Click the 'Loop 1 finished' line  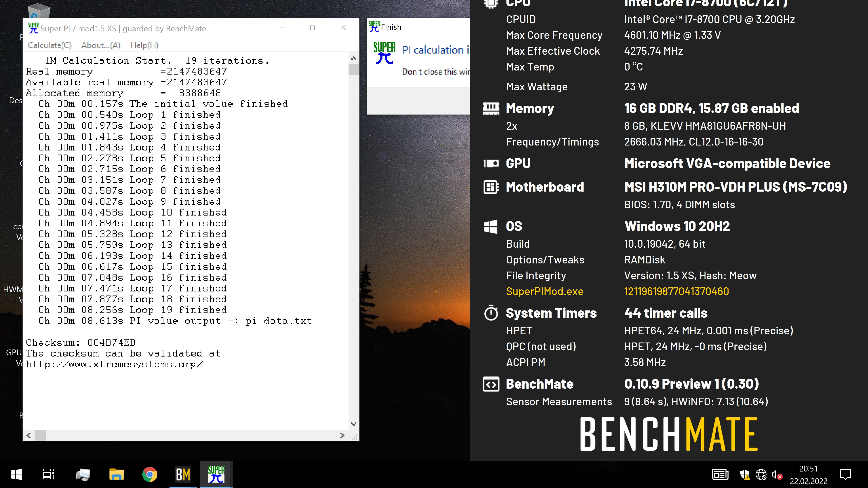[x=129, y=115]
